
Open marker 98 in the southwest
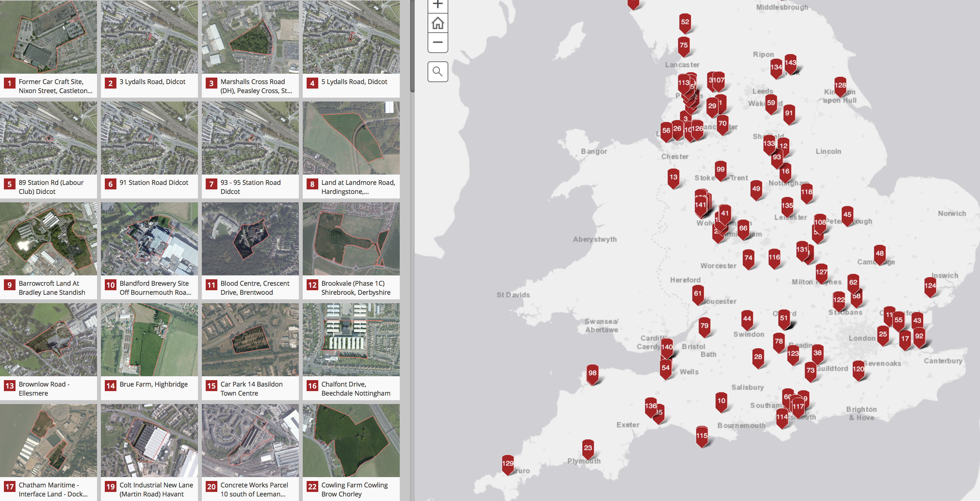592,374
